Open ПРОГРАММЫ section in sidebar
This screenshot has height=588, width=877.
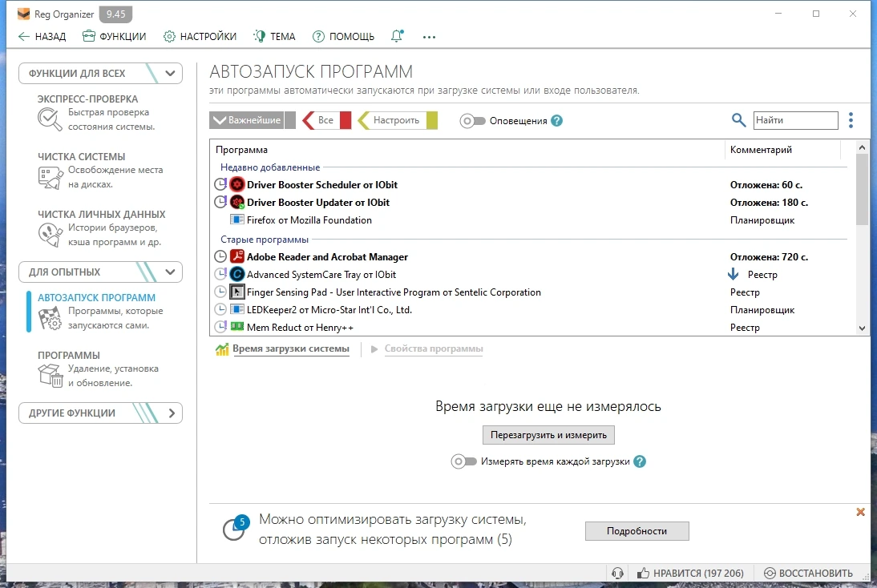click(x=69, y=356)
